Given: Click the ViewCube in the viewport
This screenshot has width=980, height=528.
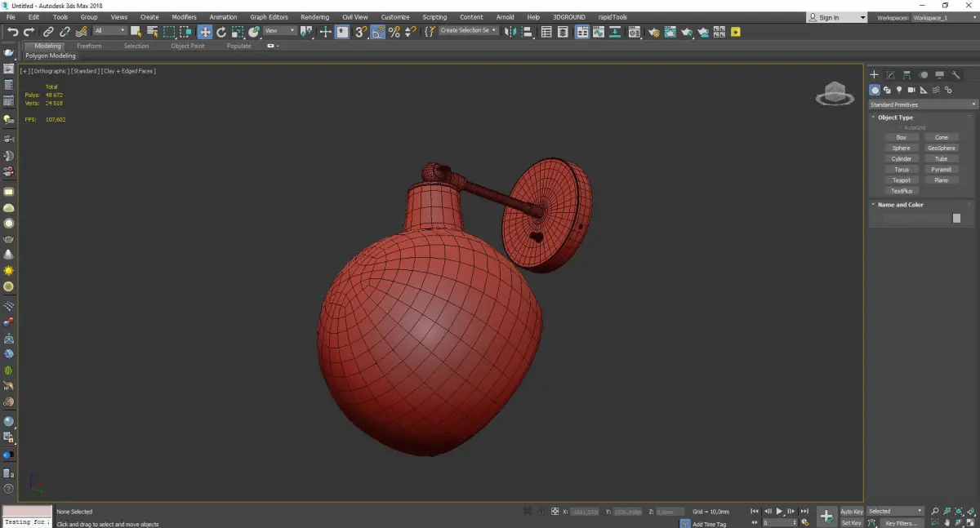Looking at the screenshot, I should point(835,94).
